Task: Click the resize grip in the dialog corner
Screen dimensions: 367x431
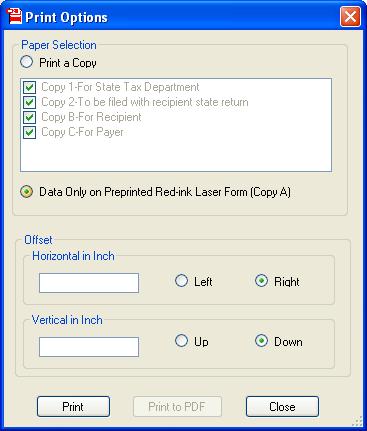Action: tap(357, 421)
